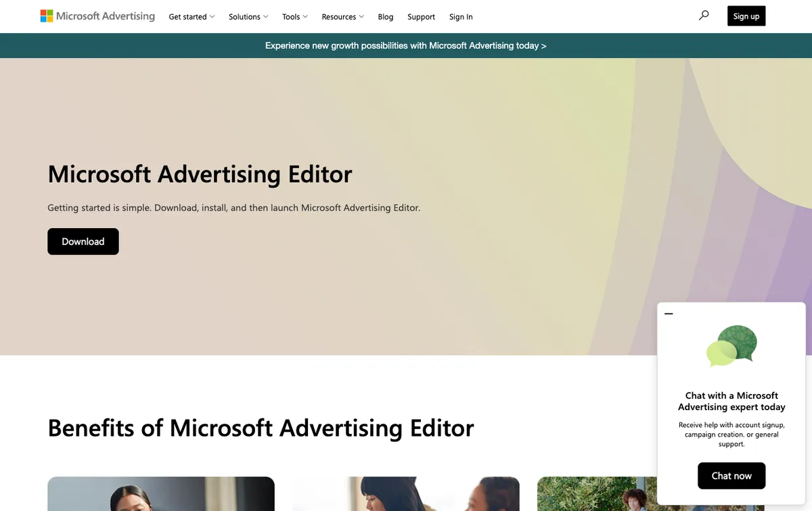Viewport: 812px width, 511px height.
Task: Select the Microsoft Advertising Editor heading
Action: (200, 174)
